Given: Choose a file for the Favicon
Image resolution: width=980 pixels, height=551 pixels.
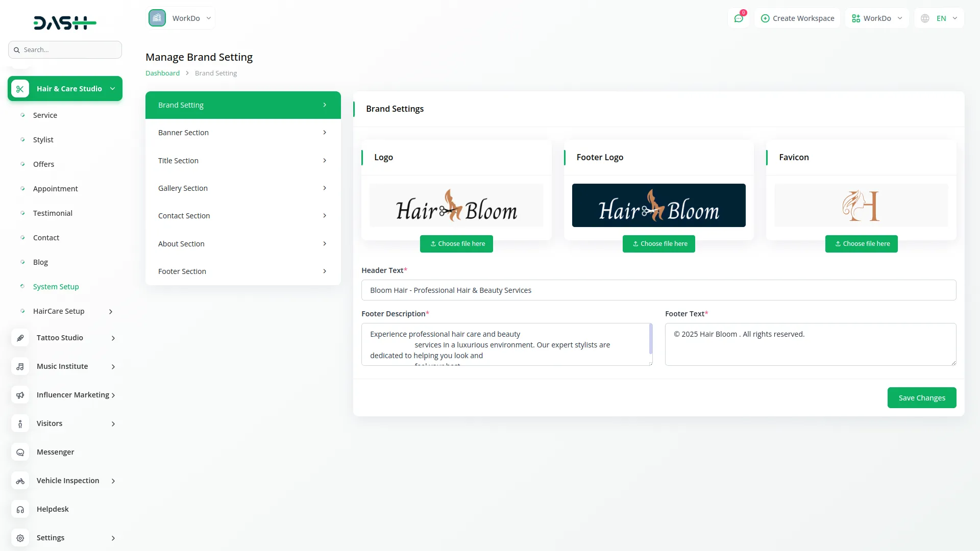Looking at the screenshot, I should point(861,243).
